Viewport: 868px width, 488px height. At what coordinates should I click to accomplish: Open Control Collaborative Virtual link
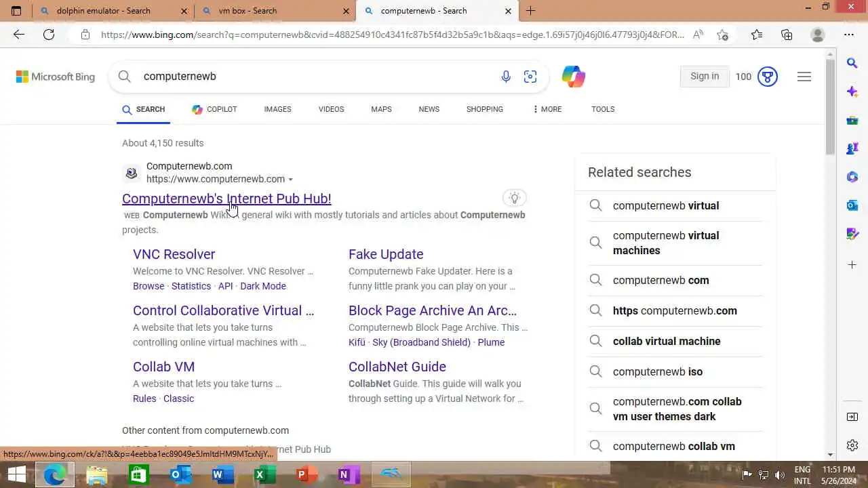click(224, 310)
